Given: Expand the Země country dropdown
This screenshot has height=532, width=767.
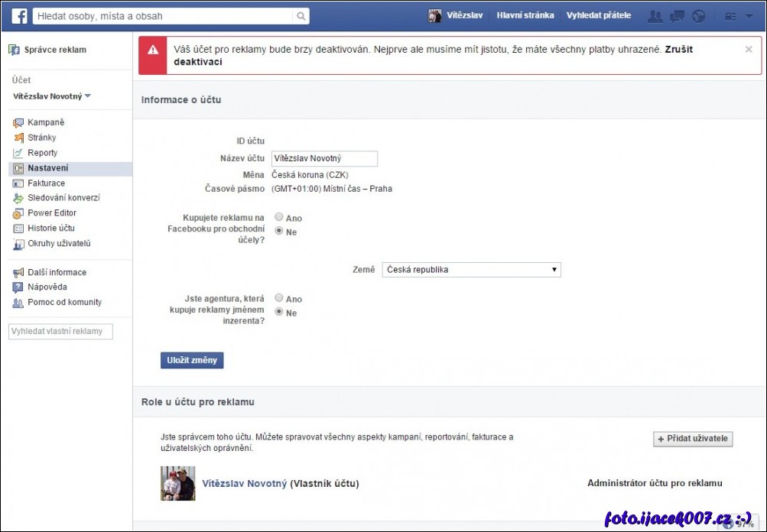Looking at the screenshot, I should [471, 270].
